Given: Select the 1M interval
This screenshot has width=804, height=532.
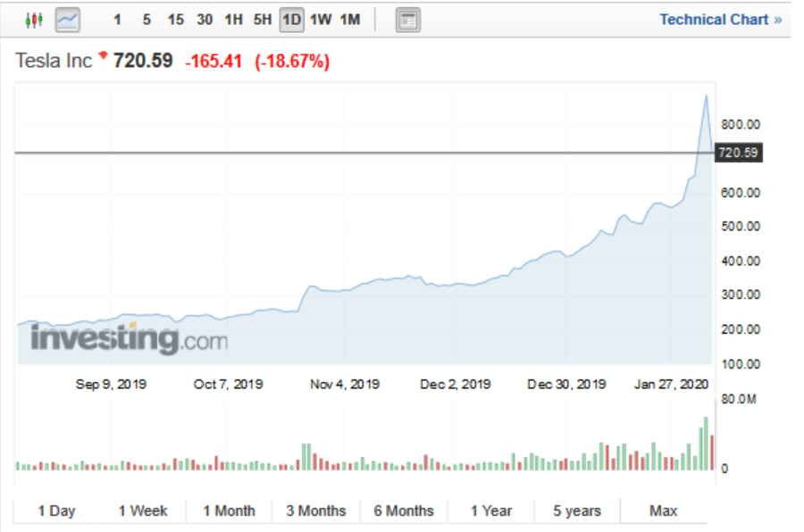Looking at the screenshot, I should [350, 20].
